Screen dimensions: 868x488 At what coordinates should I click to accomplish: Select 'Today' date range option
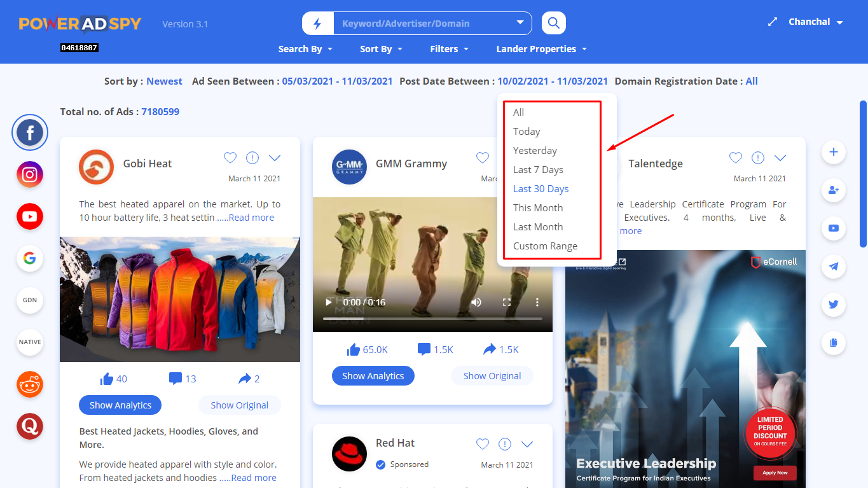527,132
